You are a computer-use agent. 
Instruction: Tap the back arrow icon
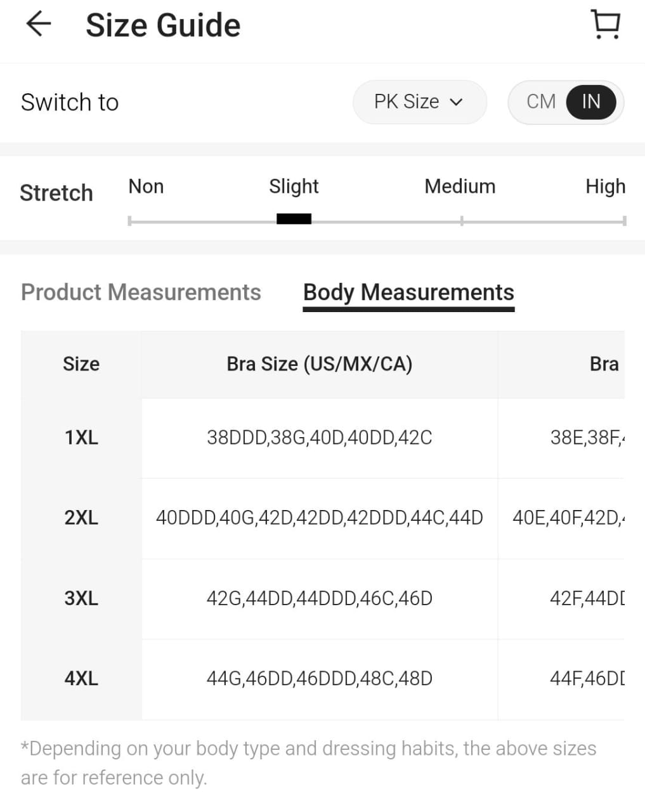coord(38,25)
